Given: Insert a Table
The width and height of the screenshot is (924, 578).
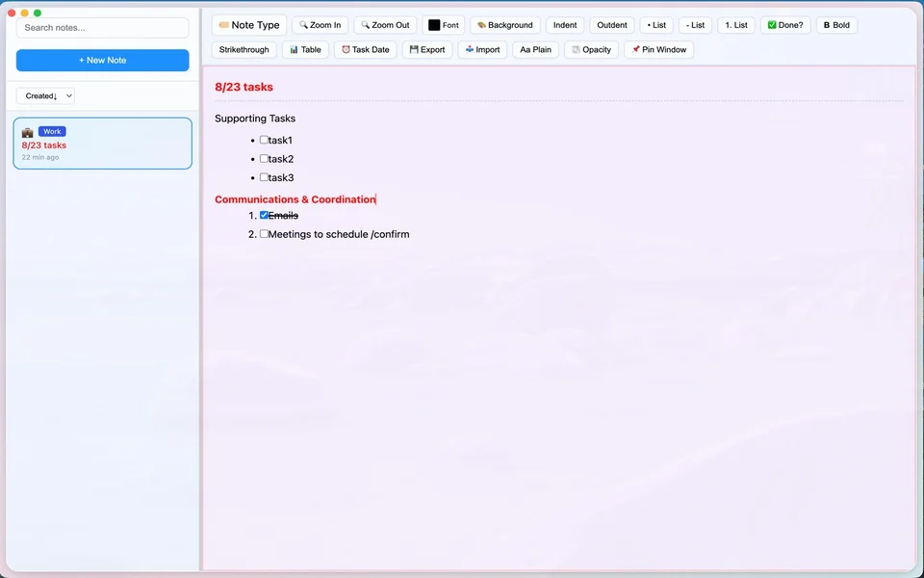Looking at the screenshot, I should [x=305, y=49].
